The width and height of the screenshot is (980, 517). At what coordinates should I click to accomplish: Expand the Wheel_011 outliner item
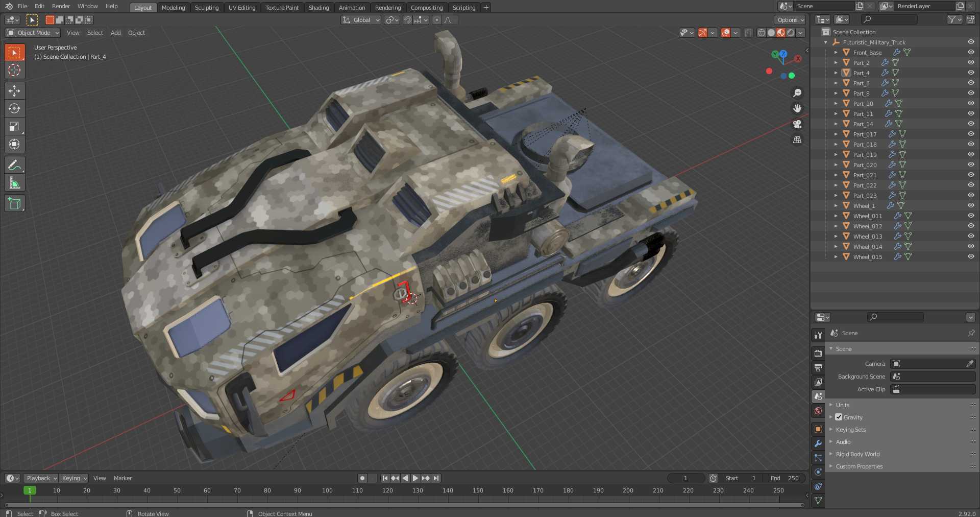[836, 216]
